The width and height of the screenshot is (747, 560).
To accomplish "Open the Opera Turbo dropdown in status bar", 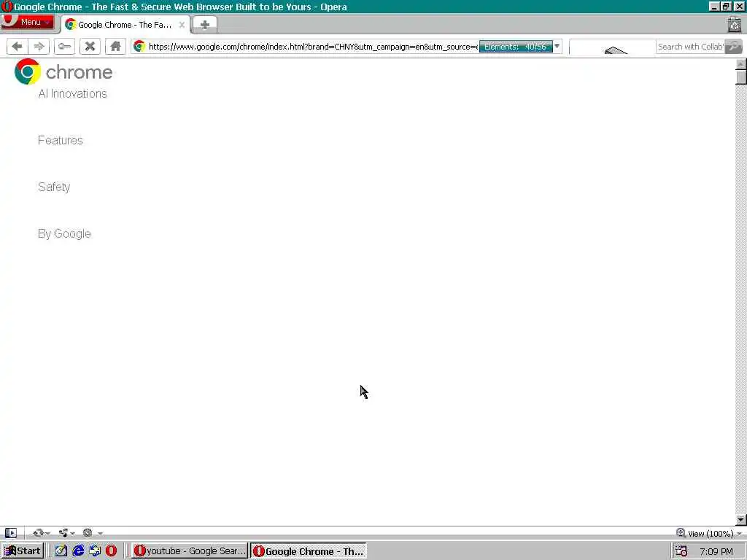I will tap(92, 533).
